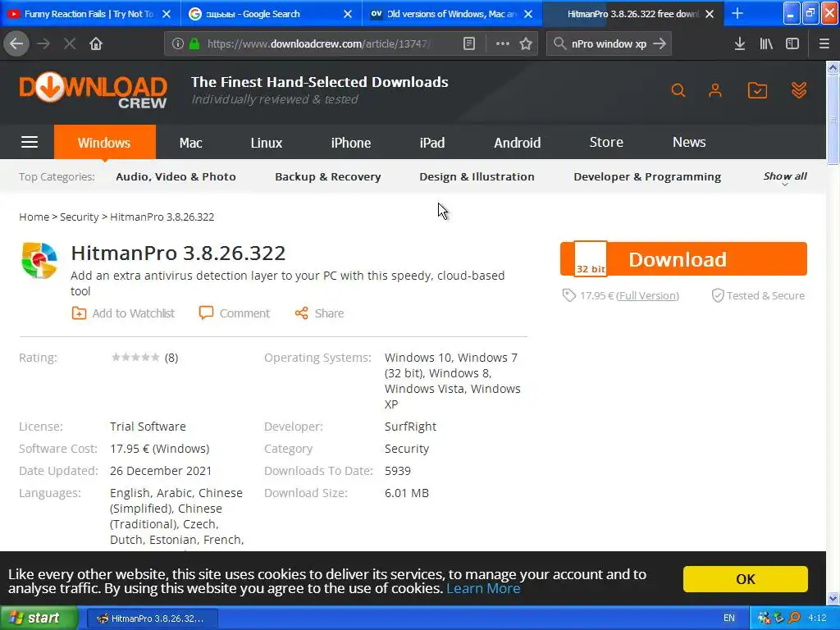Click the Comment link

[x=234, y=313]
